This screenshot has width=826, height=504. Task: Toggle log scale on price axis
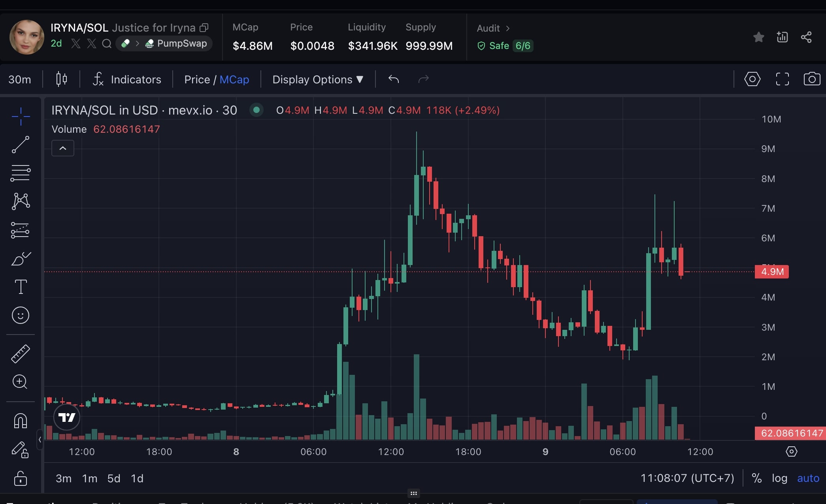[x=779, y=478]
